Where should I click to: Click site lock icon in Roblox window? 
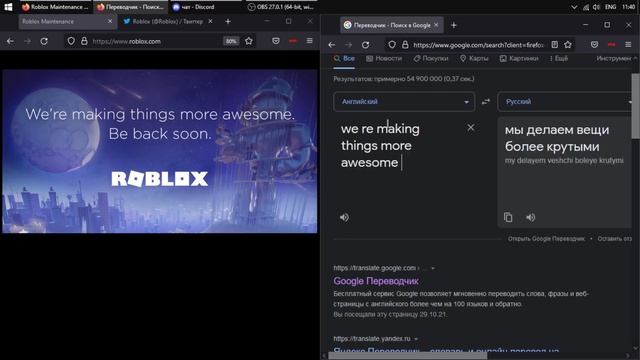(x=84, y=41)
